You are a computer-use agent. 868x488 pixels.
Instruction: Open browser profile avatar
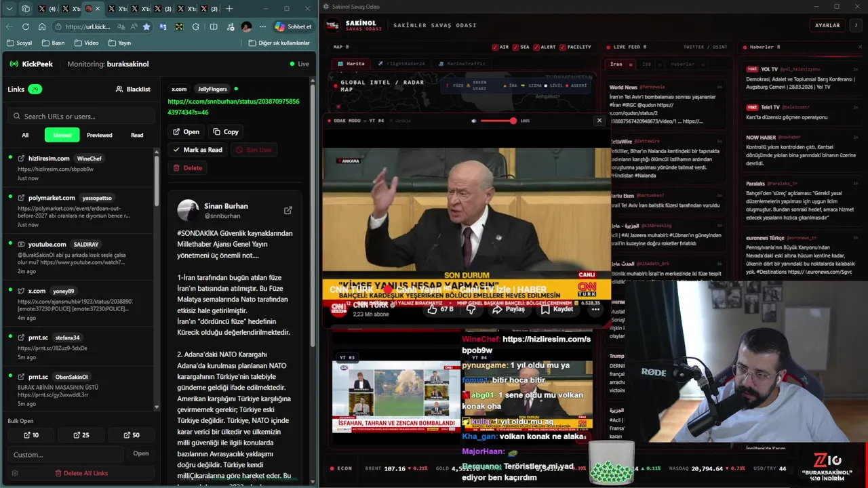click(x=246, y=27)
